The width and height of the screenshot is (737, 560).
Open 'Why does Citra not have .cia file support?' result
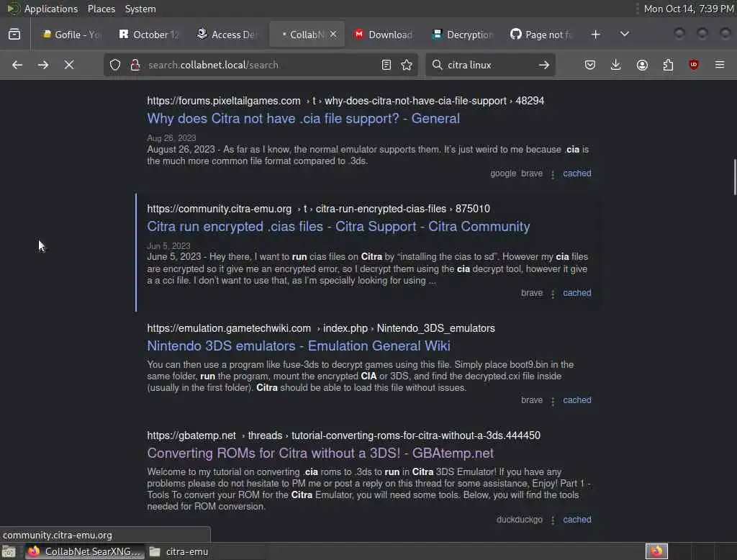tap(303, 119)
